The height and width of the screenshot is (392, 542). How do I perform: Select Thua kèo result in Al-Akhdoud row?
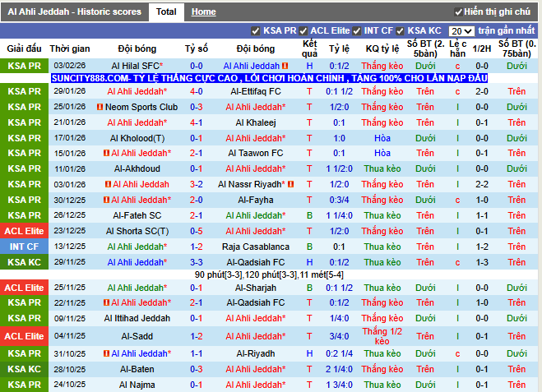pyautogui.click(x=382, y=169)
